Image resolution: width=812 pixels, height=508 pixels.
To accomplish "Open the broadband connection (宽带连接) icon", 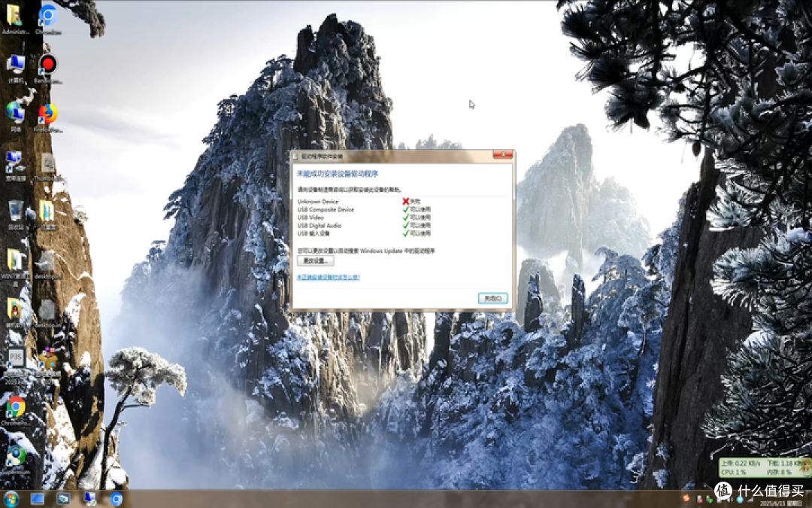I will [x=16, y=165].
